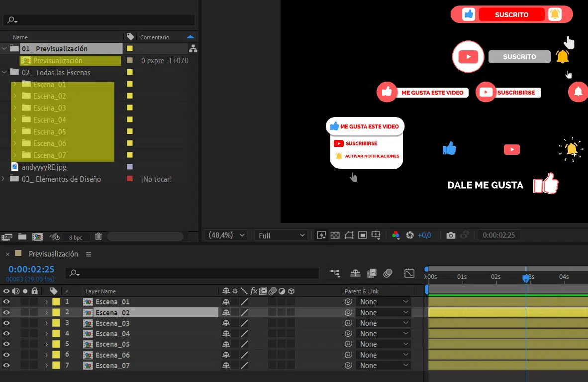Hide the Escena_04 layer
The image size is (588, 382).
(6, 334)
